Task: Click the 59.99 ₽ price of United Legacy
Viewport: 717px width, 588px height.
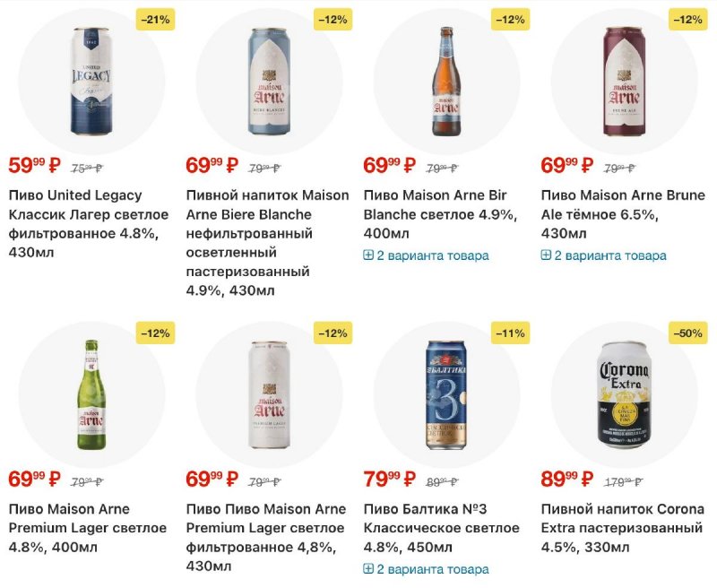Action: 34,166
